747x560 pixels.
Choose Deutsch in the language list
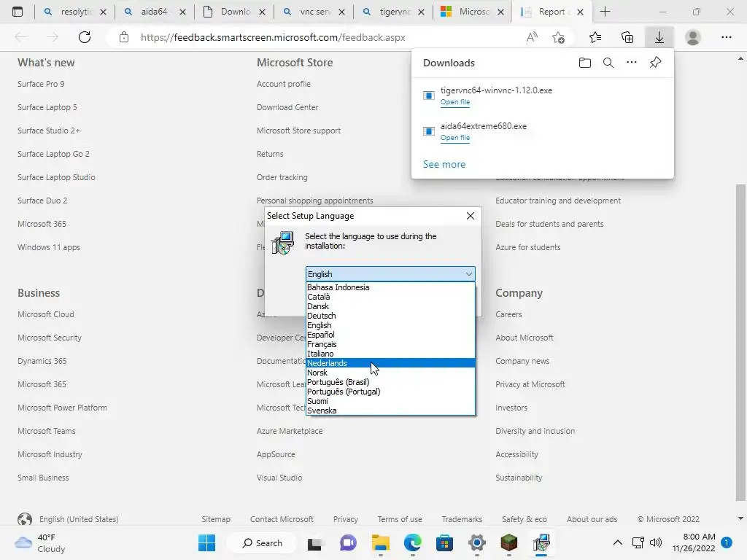[x=390, y=316]
